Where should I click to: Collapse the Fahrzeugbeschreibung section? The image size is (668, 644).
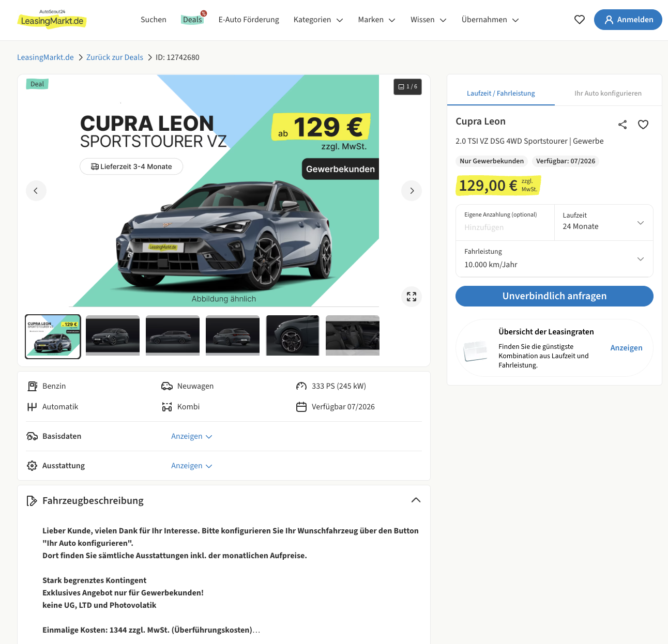point(416,500)
